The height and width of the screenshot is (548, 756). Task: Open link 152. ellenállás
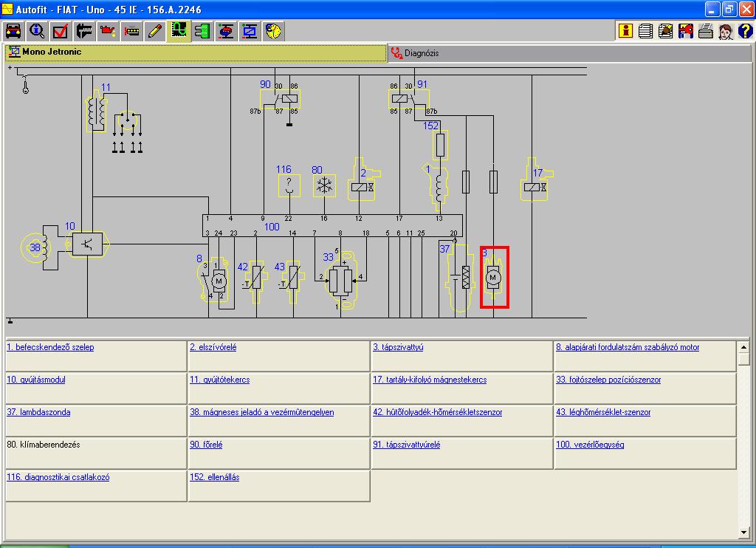[215, 477]
